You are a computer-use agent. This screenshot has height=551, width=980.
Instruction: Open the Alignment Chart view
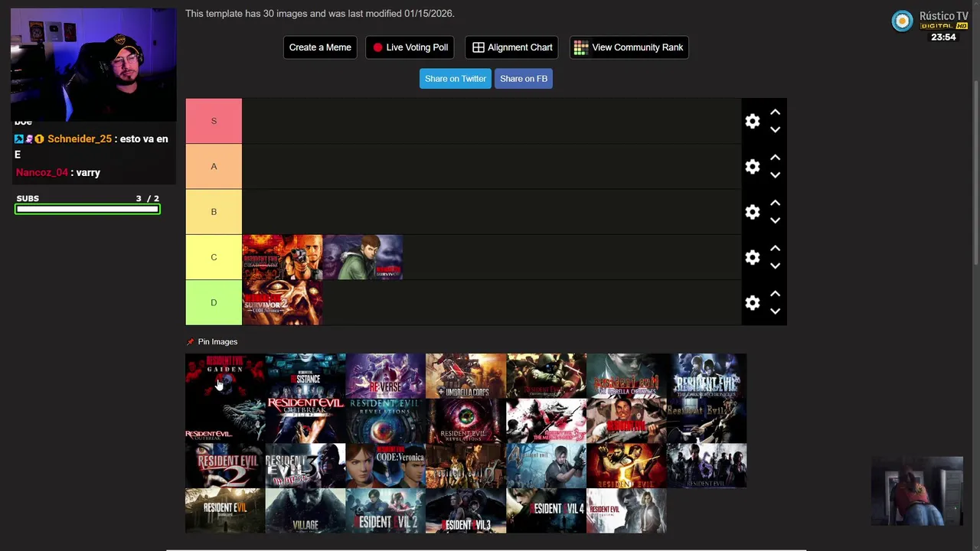511,47
